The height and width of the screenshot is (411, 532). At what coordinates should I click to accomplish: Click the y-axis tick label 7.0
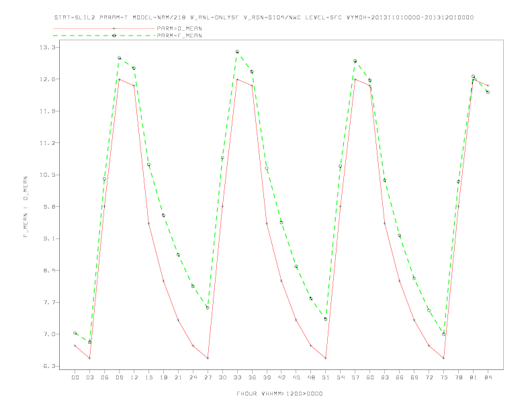click(x=49, y=334)
